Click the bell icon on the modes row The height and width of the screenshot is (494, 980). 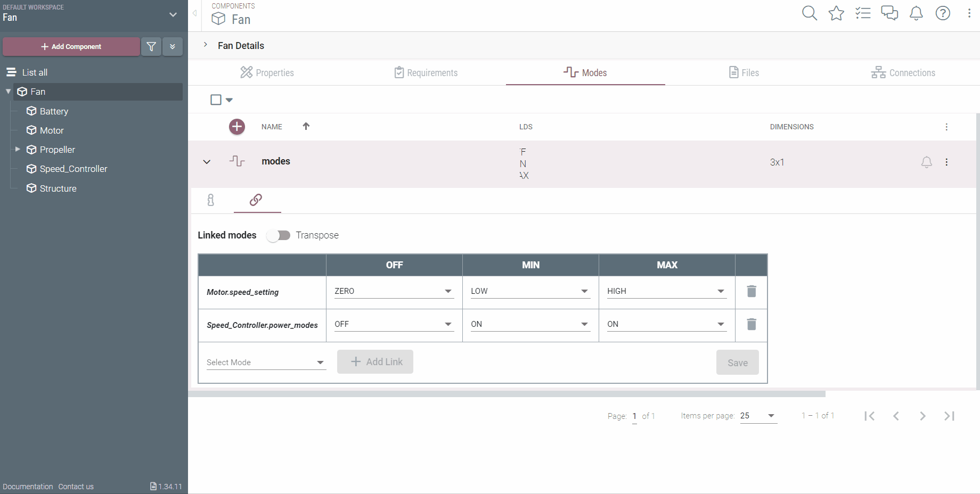click(x=927, y=162)
